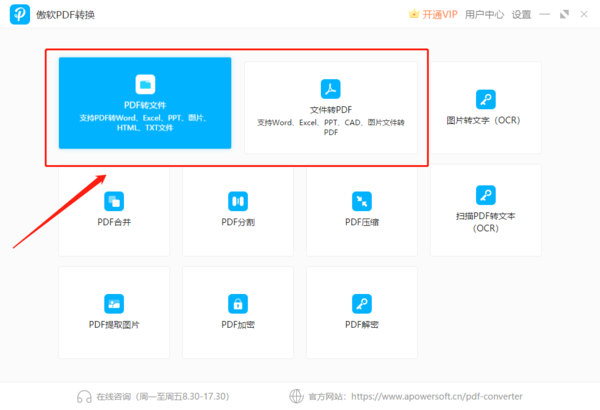Open the PDF加密 encrypt tool
This screenshot has height=410, width=600.
coord(237,312)
